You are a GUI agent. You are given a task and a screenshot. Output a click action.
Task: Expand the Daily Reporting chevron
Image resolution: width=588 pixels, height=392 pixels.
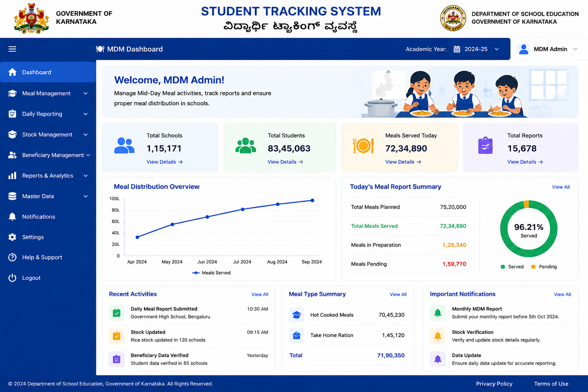(x=86, y=114)
